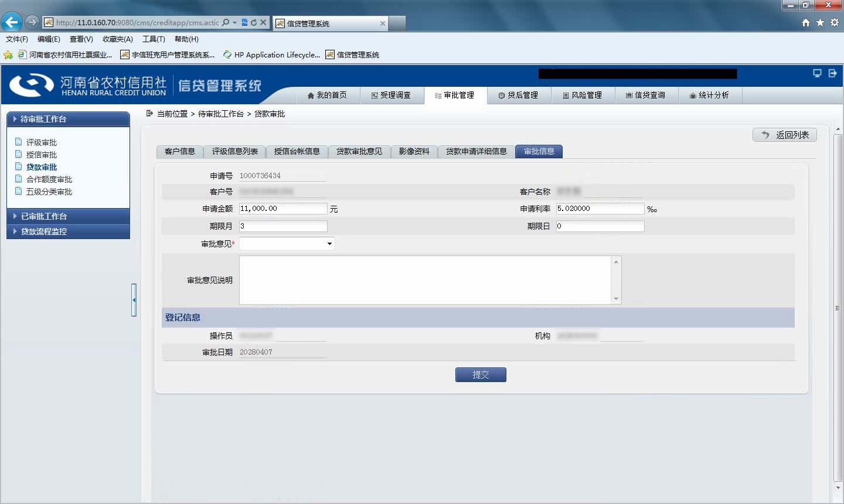This screenshot has width=844, height=504.
Task: Open the 贷后管理 navigation tab
Action: point(519,95)
